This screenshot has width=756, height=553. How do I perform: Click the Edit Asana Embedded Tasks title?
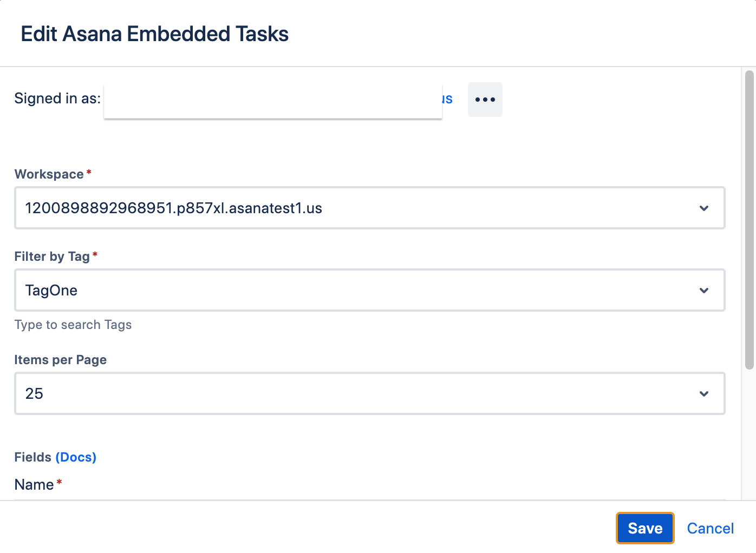pos(154,34)
